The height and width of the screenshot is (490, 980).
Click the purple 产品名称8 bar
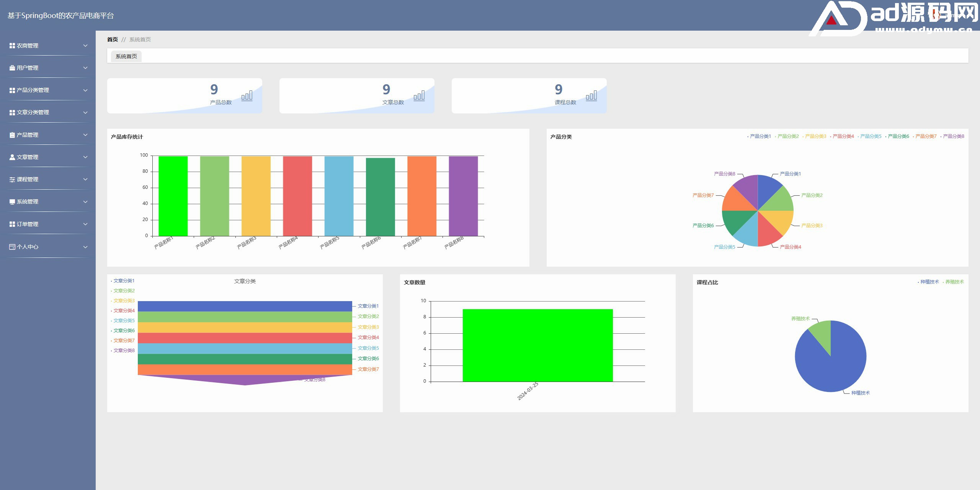(463, 196)
